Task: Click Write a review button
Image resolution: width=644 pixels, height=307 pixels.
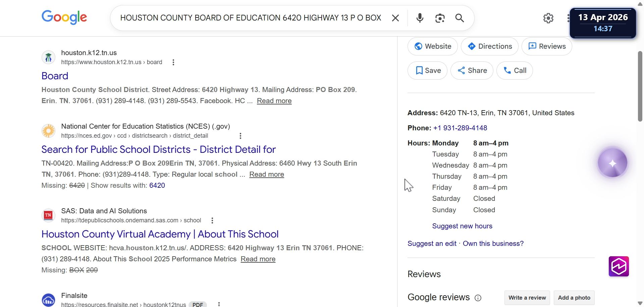Action: click(x=527, y=298)
